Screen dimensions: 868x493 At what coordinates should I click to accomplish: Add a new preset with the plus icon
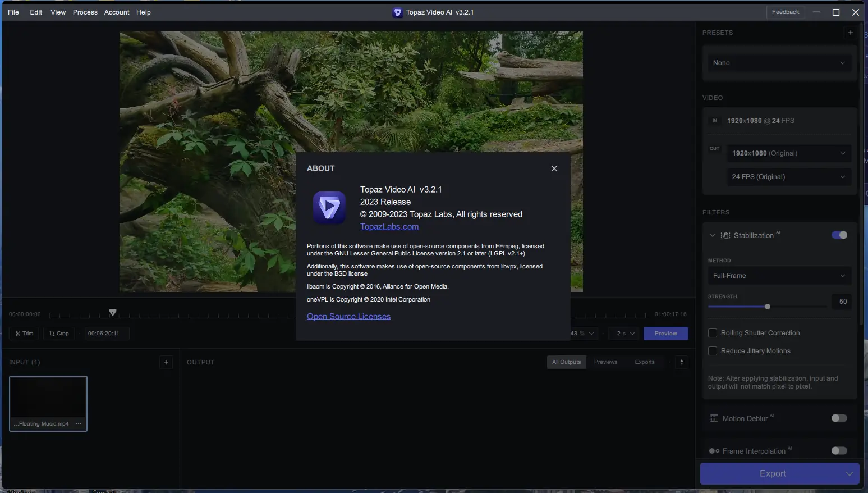(851, 33)
